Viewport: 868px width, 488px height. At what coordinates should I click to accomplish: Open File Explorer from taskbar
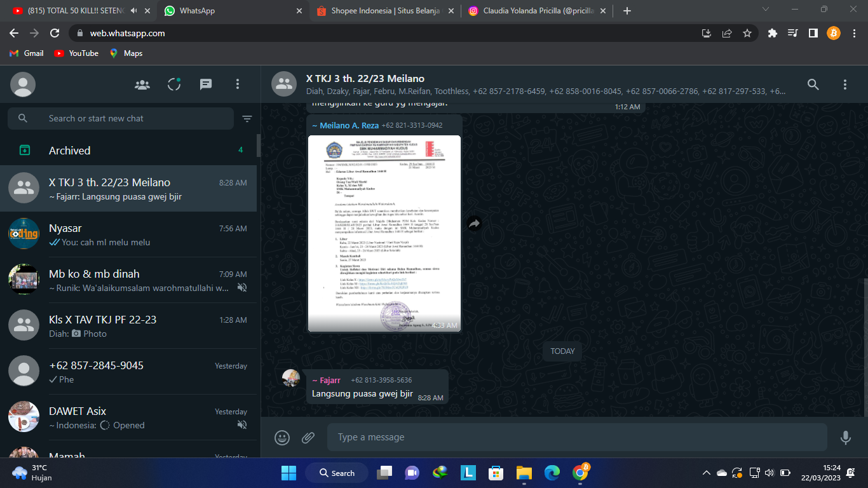click(524, 473)
